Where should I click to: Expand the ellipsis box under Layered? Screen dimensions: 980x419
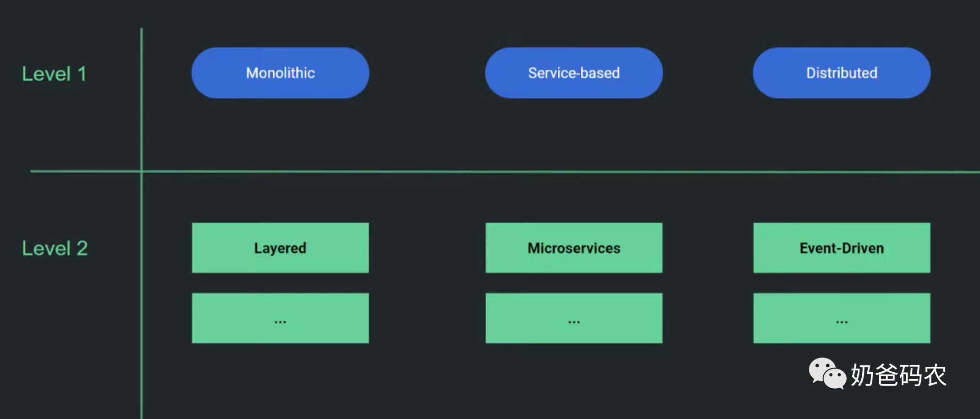[x=280, y=318]
